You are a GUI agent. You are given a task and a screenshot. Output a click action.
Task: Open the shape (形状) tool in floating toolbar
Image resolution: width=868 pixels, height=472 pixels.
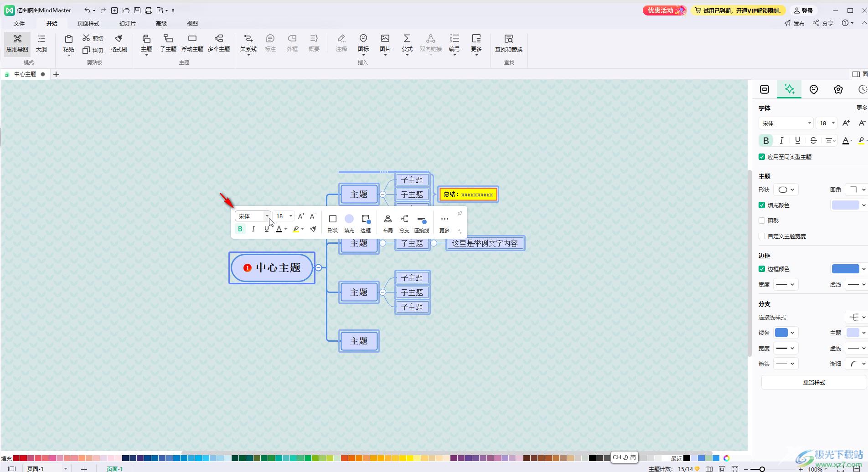(x=333, y=223)
